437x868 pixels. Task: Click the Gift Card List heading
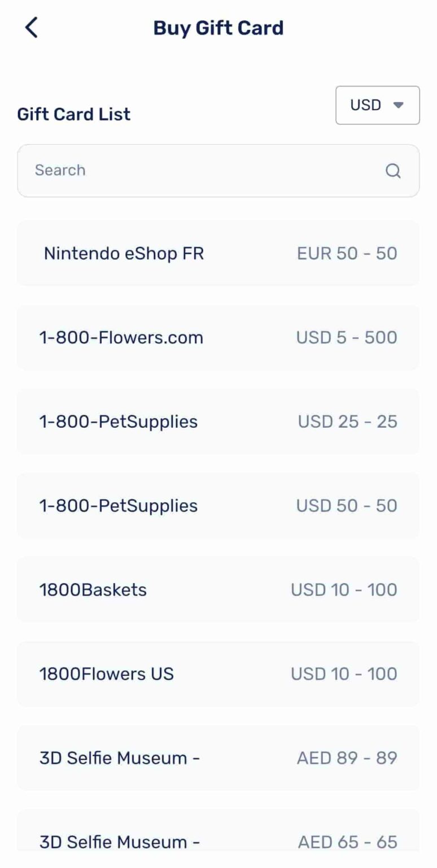coord(74,114)
